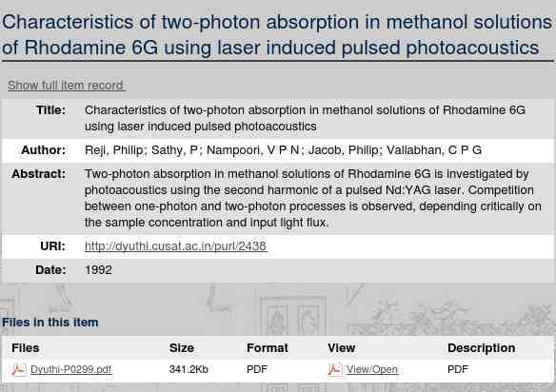Select the Files column header

[x=26, y=347]
